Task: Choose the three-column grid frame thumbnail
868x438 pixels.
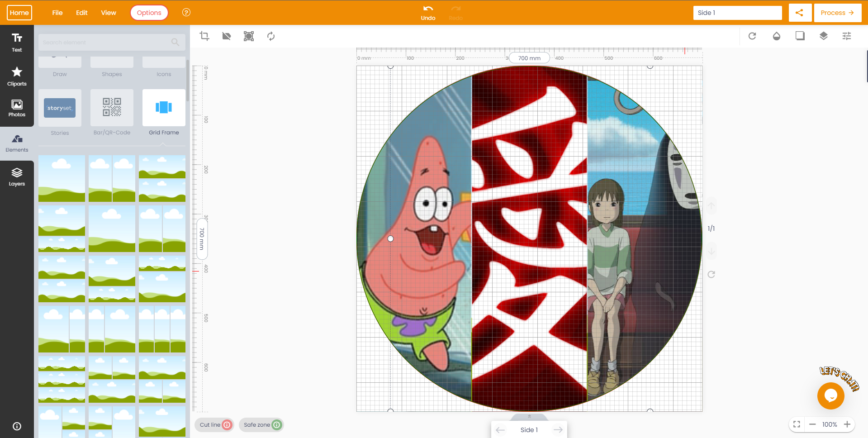Action: tap(162, 329)
